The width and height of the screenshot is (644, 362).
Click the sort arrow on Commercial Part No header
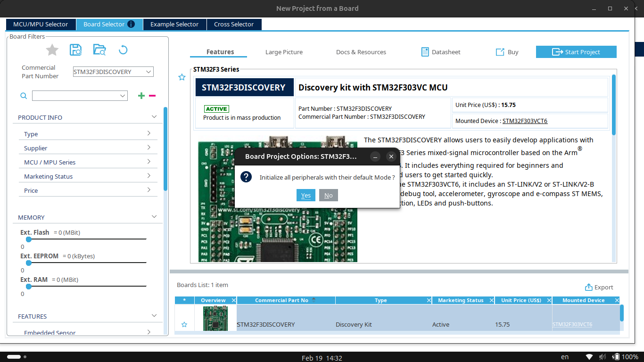(314, 300)
